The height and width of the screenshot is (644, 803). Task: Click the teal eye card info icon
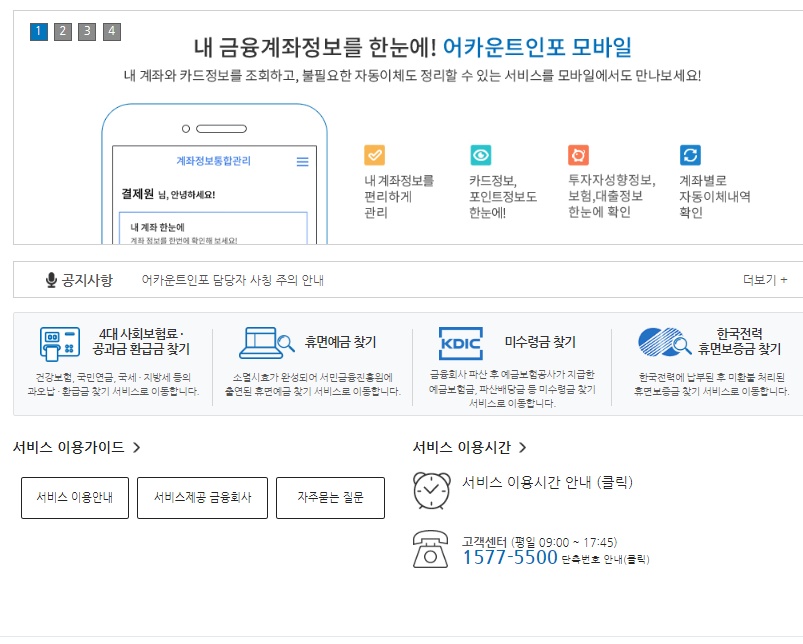pyautogui.click(x=481, y=155)
